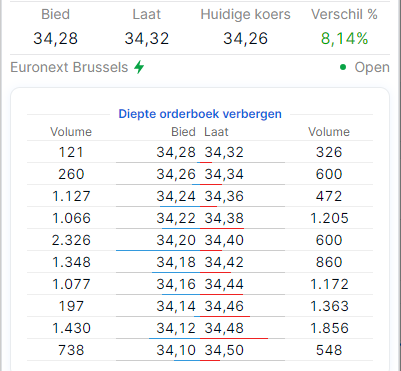Click the green Open market status dot
This screenshot has width=401, height=371.
[x=343, y=67]
